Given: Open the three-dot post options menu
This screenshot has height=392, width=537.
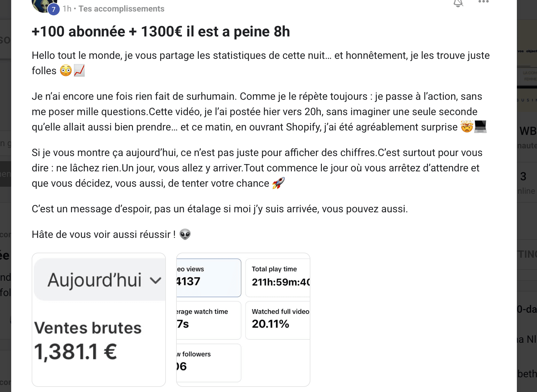Looking at the screenshot, I should [x=483, y=2].
